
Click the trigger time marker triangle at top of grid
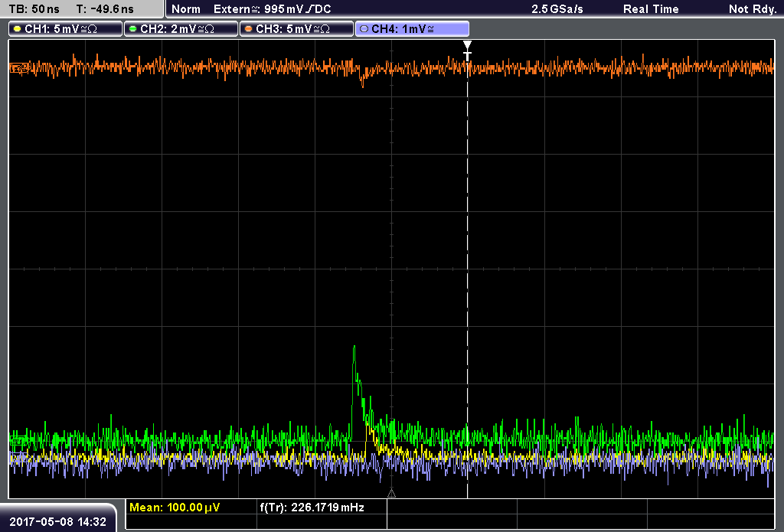point(467,45)
